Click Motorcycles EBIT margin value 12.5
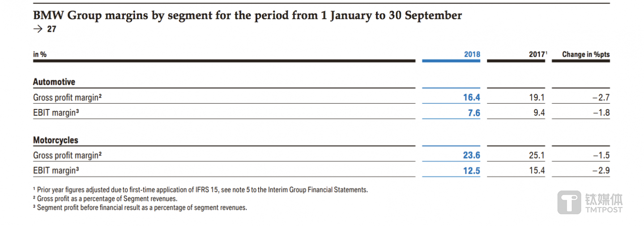Viewport: 644px width, 226px height. pyautogui.click(x=472, y=171)
